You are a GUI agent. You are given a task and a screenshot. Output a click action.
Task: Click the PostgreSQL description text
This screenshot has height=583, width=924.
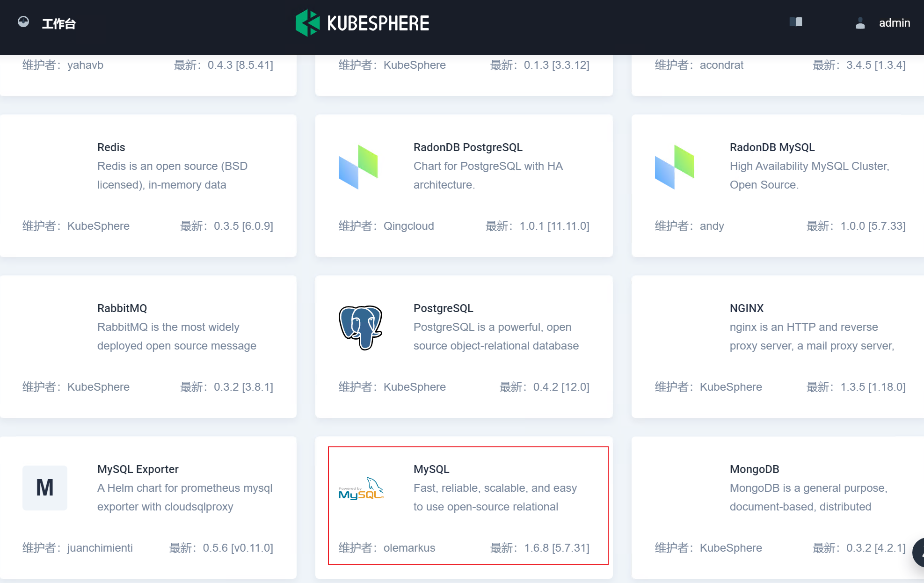495,336
